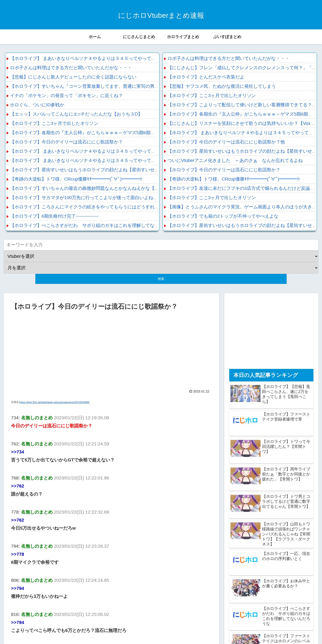Expand the Vtuberを選択 dropdown
The width and height of the screenshot is (322, 644).
pyautogui.click(x=161, y=256)
